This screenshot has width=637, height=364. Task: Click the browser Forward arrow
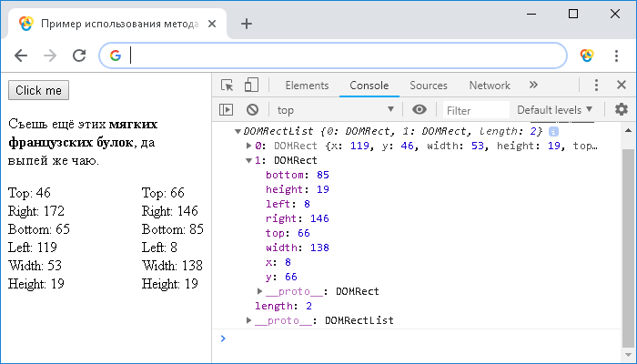tap(50, 56)
